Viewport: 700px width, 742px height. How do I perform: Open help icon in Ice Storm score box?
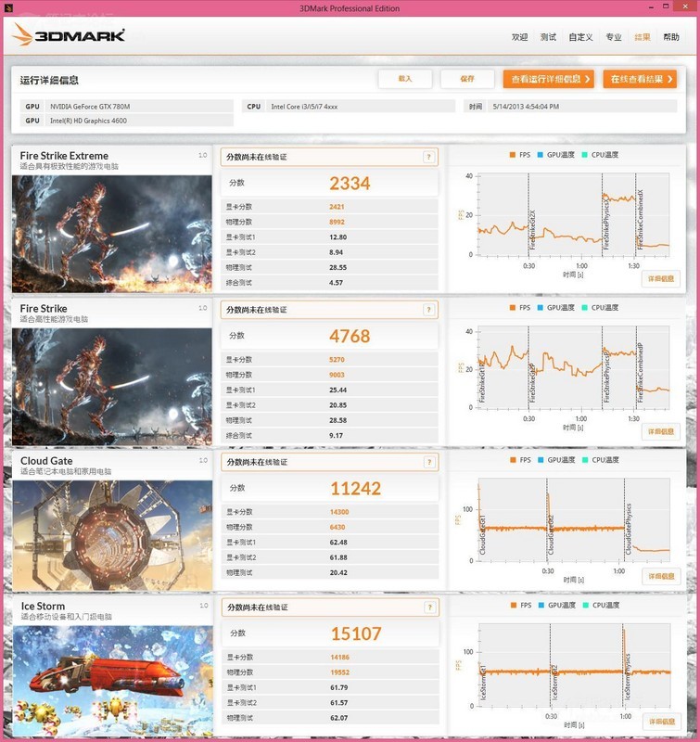(x=429, y=608)
